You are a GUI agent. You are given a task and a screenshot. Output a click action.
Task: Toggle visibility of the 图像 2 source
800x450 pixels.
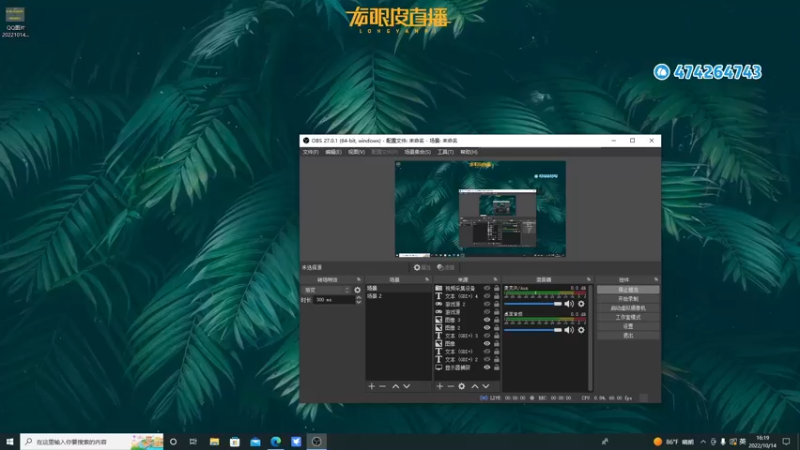point(487,328)
